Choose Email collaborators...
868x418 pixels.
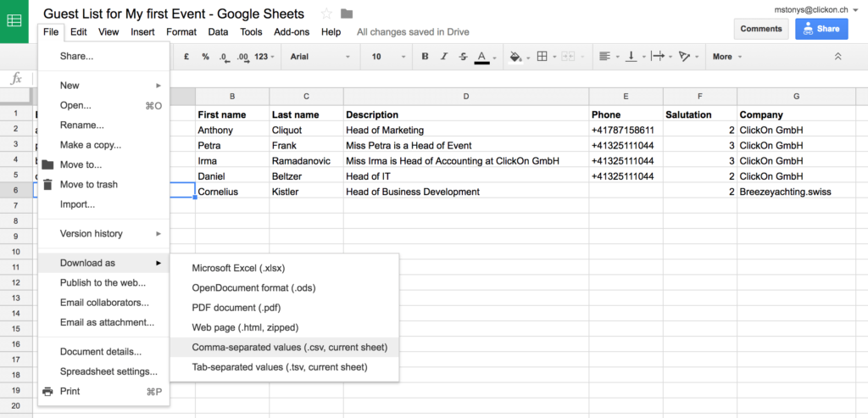click(x=104, y=303)
